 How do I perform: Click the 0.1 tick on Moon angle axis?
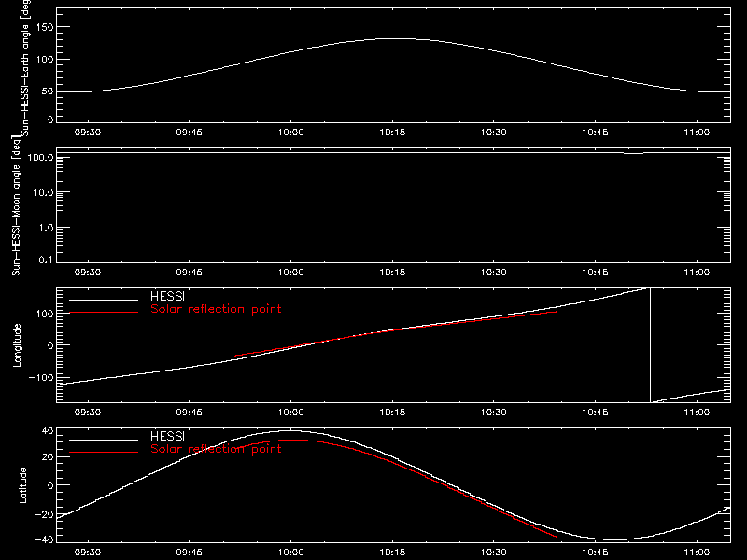[x=46, y=259]
